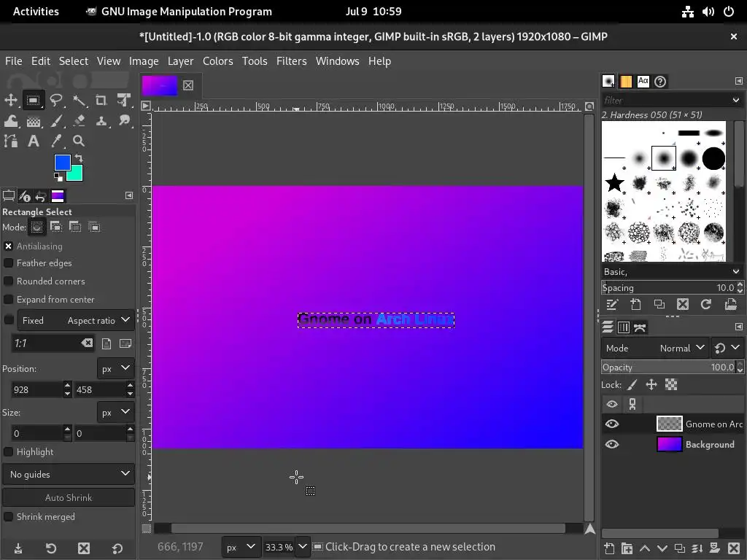
Task: Select the Zoom magnifier tool
Action: point(79,141)
